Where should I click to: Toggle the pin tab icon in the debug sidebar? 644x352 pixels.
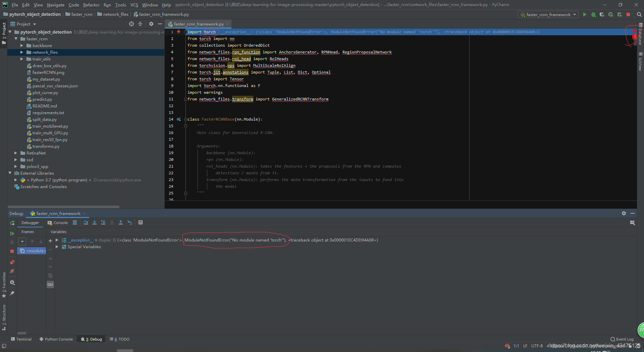point(12,293)
